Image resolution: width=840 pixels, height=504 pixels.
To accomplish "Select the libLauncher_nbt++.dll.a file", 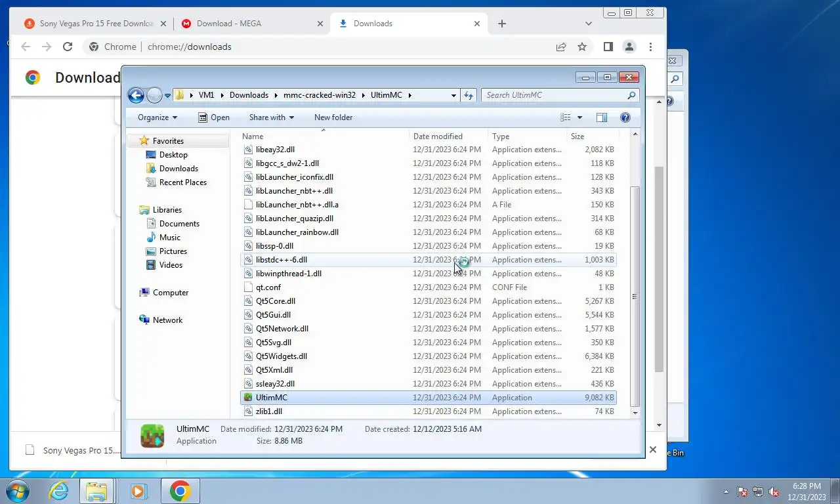I will [428, 205].
